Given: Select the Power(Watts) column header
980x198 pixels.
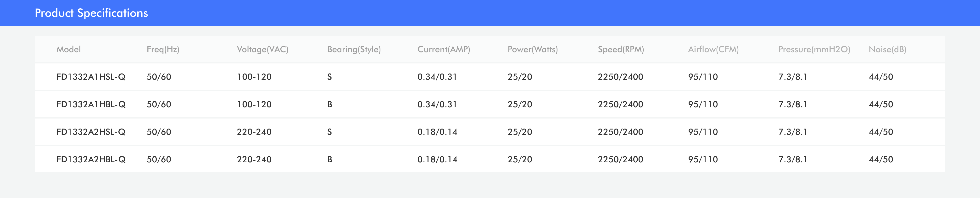Looking at the screenshot, I should point(533,50).
